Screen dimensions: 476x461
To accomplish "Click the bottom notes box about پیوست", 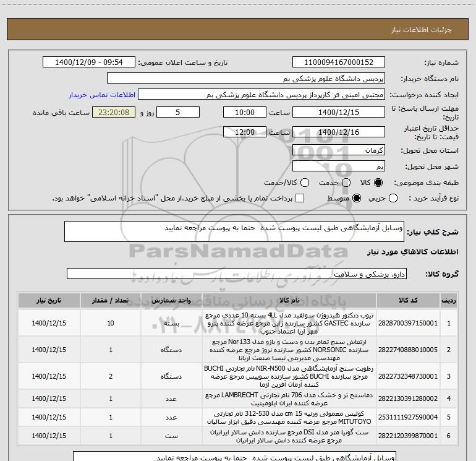I will coord(234,456).
